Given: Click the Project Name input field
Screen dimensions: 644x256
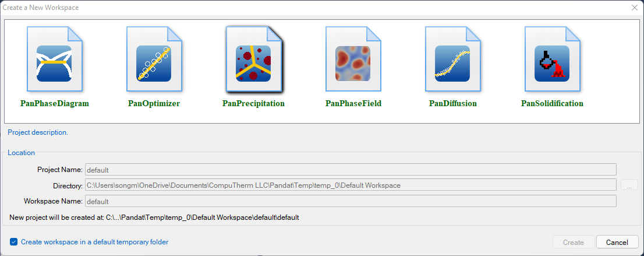Looking at the screenshot, I should point(351,170).
